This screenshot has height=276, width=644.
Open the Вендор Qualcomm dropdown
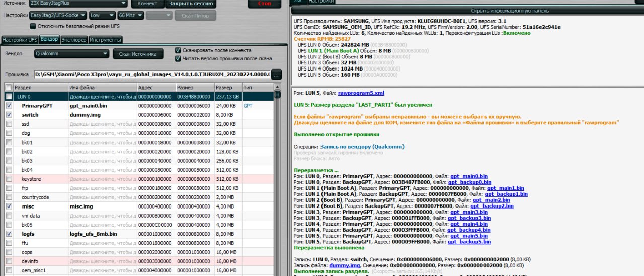coord(72,54)
